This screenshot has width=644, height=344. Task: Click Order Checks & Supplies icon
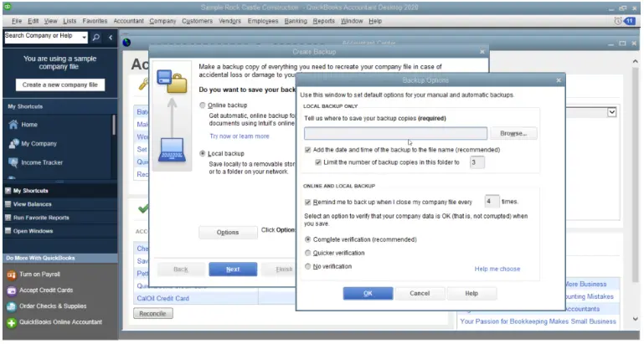point(12,306)
